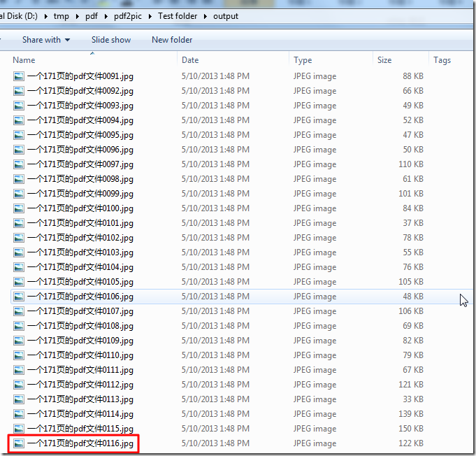Image resolution: width=476 pixels, height=456 pixels.
Task: Go to Test folder in breadcrumb
Action: coord(178,16)
